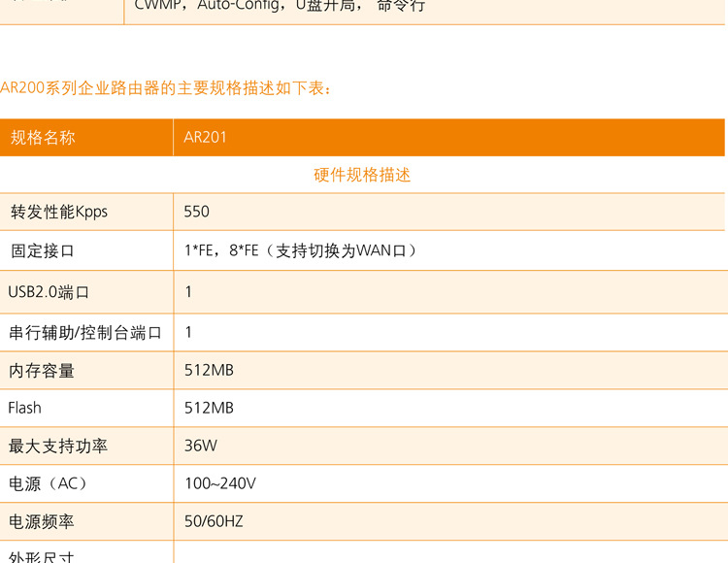Click the value '550'
The image size is (728, 563).
(196, 212)
